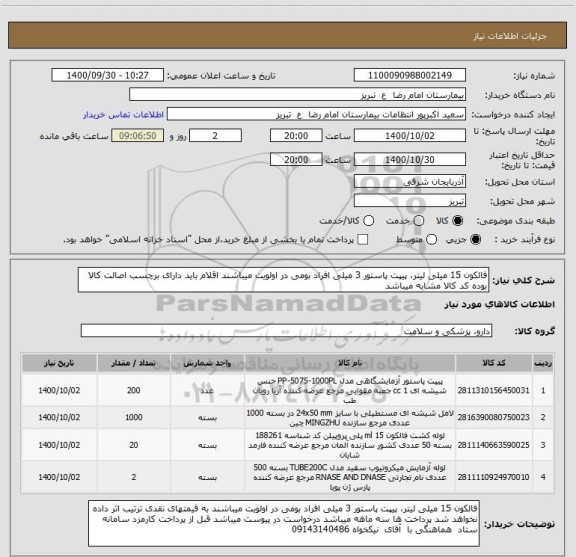Viewport: 576px width, 557px height.
Task: Click the response deadline date 1400/10/02 field
Action: (410, 136)
